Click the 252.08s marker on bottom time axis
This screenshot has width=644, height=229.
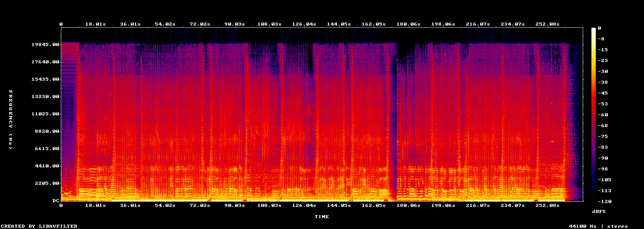(x=547, y=206)
